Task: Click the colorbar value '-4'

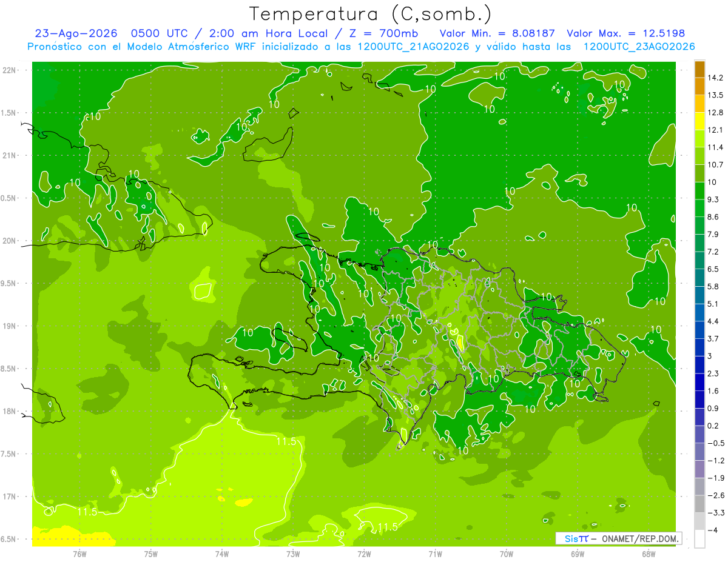Action: [713, 530]
